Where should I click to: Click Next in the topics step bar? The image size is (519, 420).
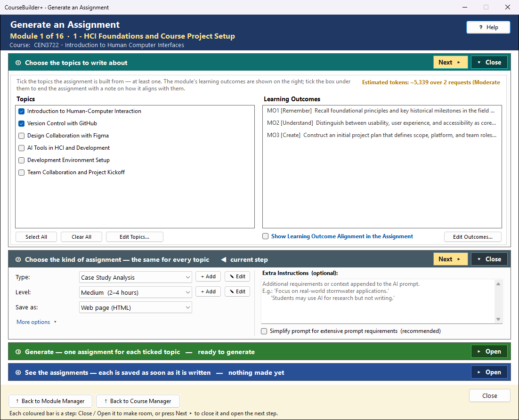tap(450, 62)
